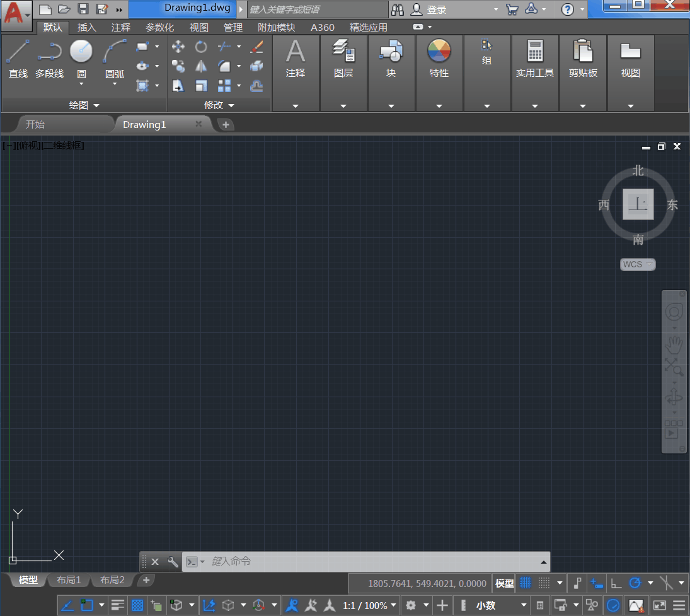The height and width of the screenshot is (616, 690).
Task: Click the ViewCube 上 top face
Action: (638, 204)
